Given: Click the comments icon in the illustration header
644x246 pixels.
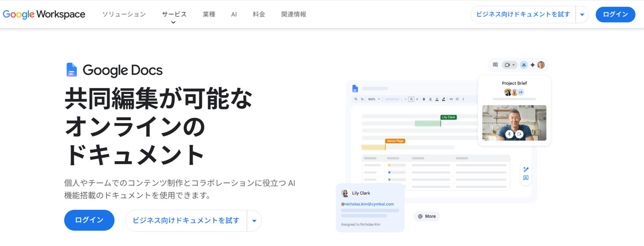Looking at the screenshot, I should 495,65.
